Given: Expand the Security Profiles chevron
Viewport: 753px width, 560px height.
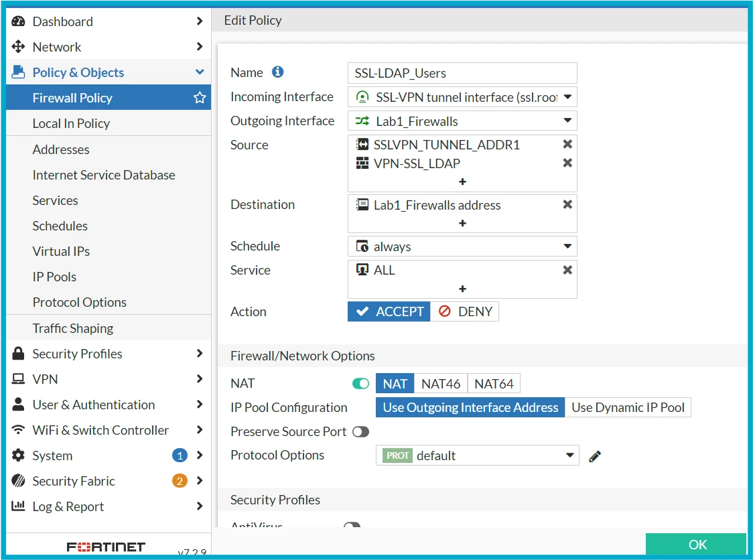Looking at the screenshot, I should point(200,354).
